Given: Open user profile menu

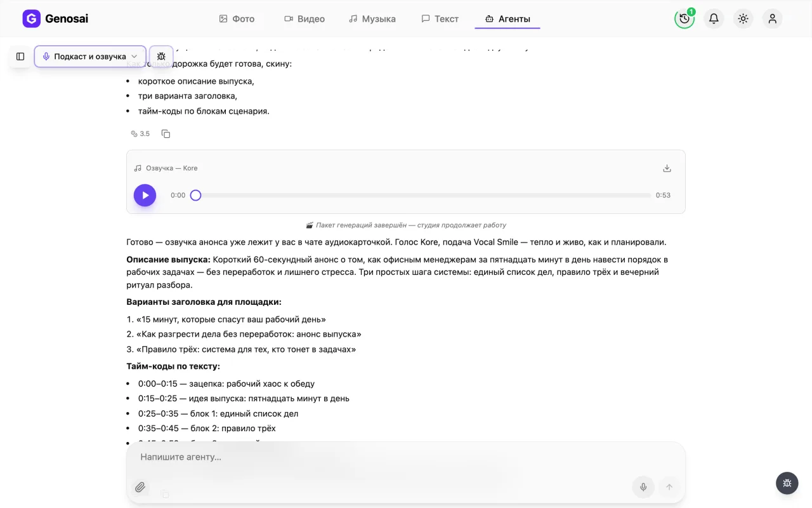Looking at the screenshot, I should click(772, 19).
